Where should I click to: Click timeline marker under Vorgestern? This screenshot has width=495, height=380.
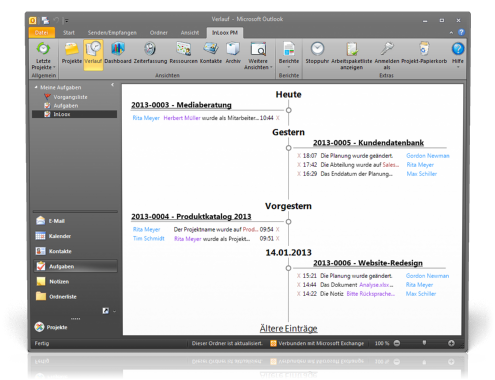point(289,221)
